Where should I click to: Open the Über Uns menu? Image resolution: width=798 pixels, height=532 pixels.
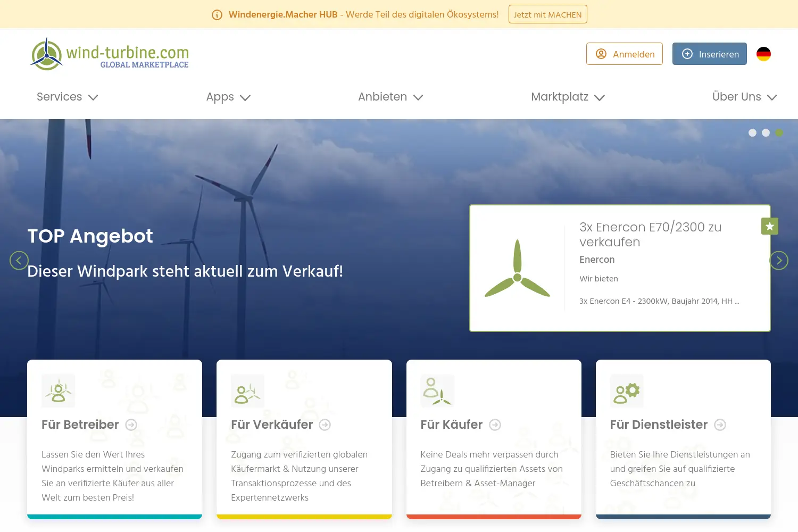[745, 97]
